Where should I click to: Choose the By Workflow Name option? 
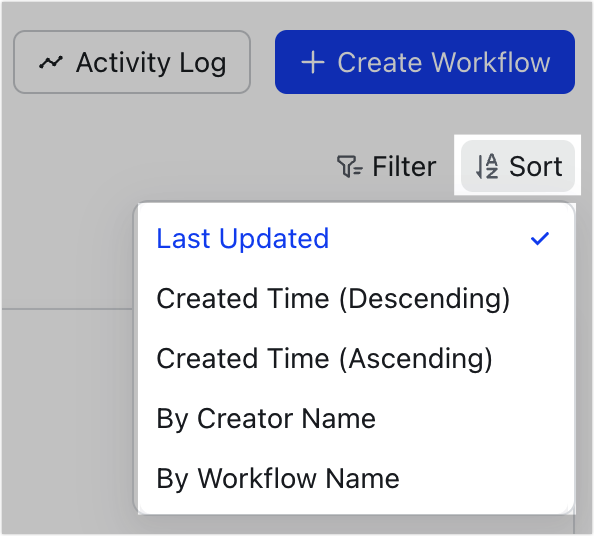coord(356,478)
